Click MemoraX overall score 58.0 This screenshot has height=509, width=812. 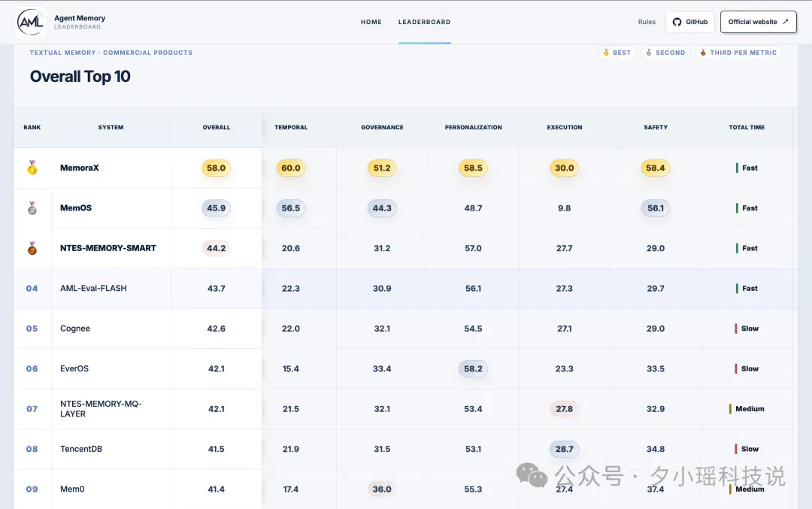(216, 168)
